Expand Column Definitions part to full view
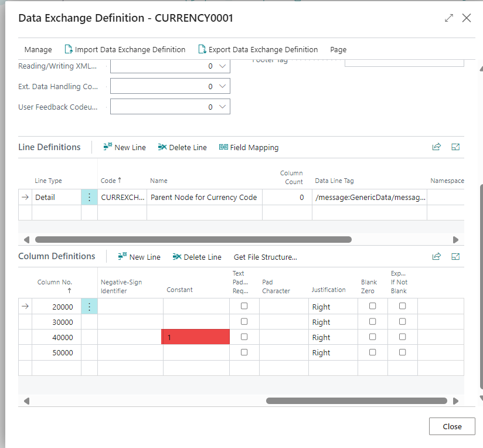The image size is (483, 448). (455, 256)
